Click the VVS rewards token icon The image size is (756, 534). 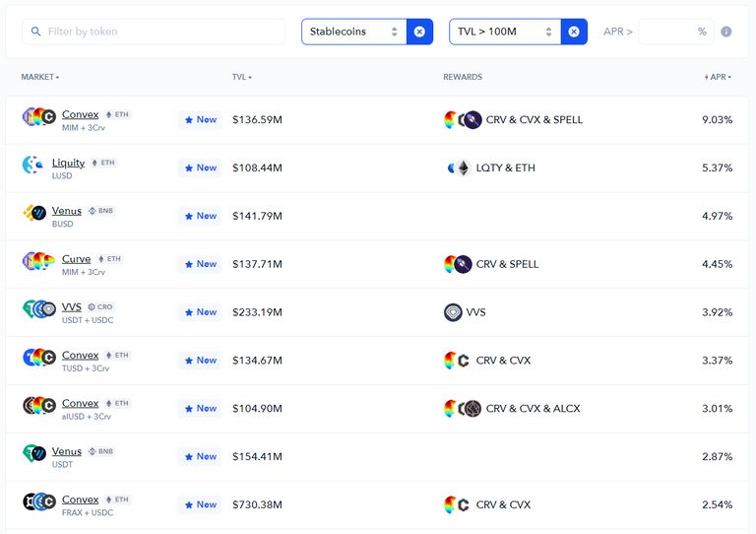pyautogui.click(x=453, y=312)
